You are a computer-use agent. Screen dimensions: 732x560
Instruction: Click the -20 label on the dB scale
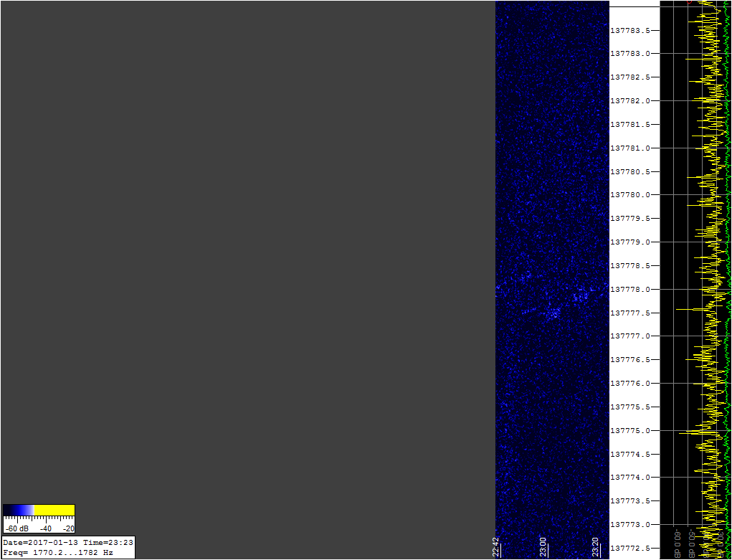[x=68, y=528]
